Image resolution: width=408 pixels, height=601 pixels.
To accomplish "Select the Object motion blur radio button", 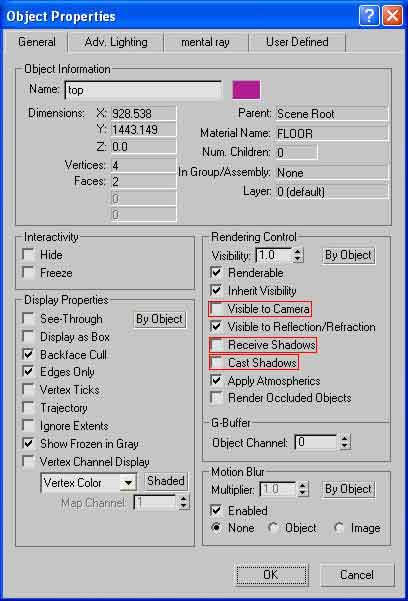I will click(x=274, y=528).
